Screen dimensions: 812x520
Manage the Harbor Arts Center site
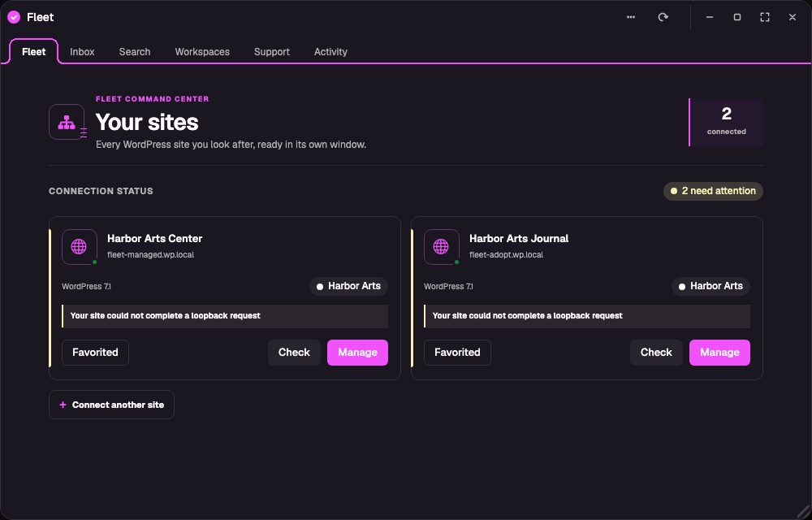click(x=357, y=353)
